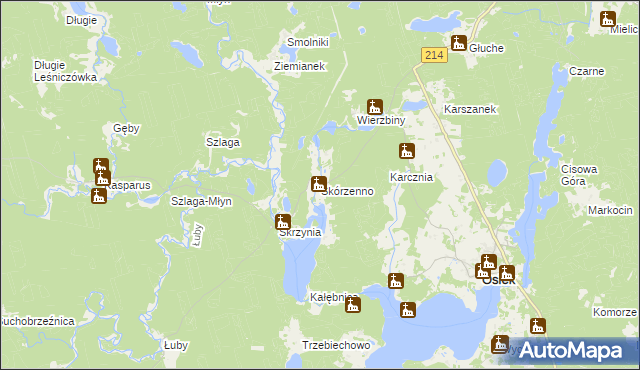Select the rotated Łuby river label

198,235
